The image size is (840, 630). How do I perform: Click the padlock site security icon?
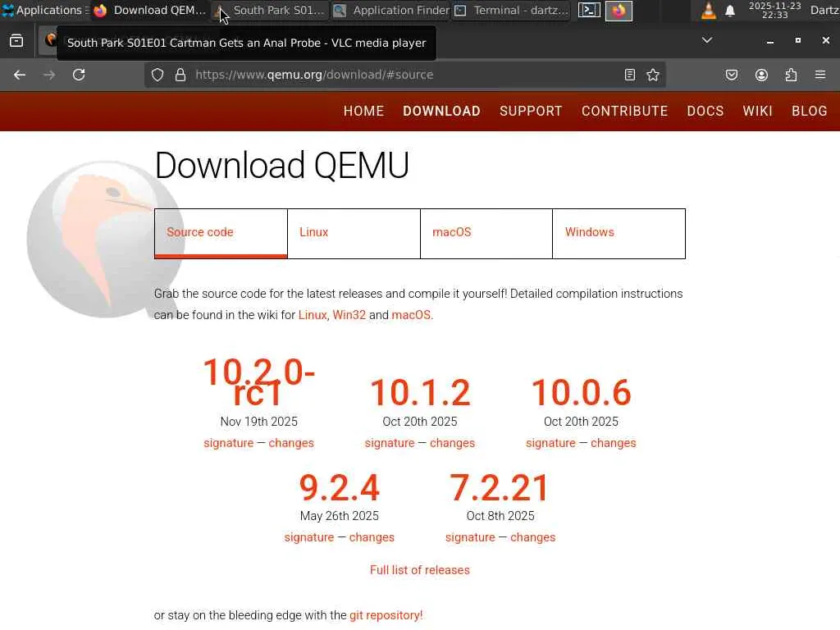[x=180, y=75]
